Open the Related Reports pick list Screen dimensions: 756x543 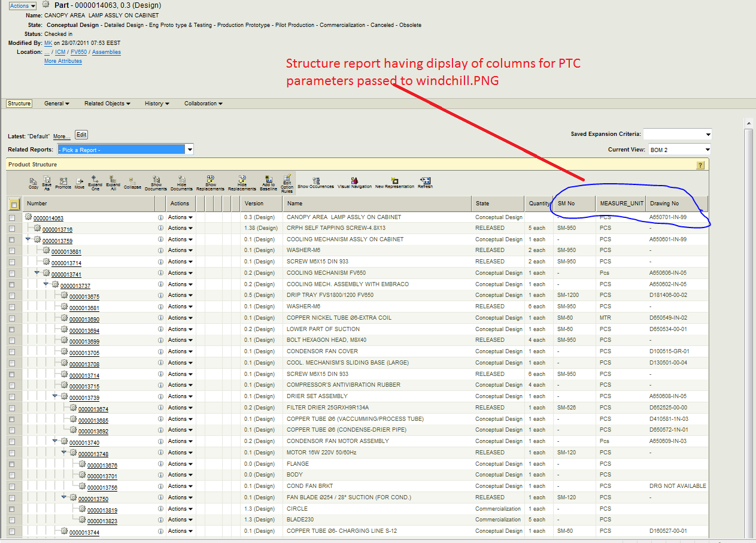125,150
